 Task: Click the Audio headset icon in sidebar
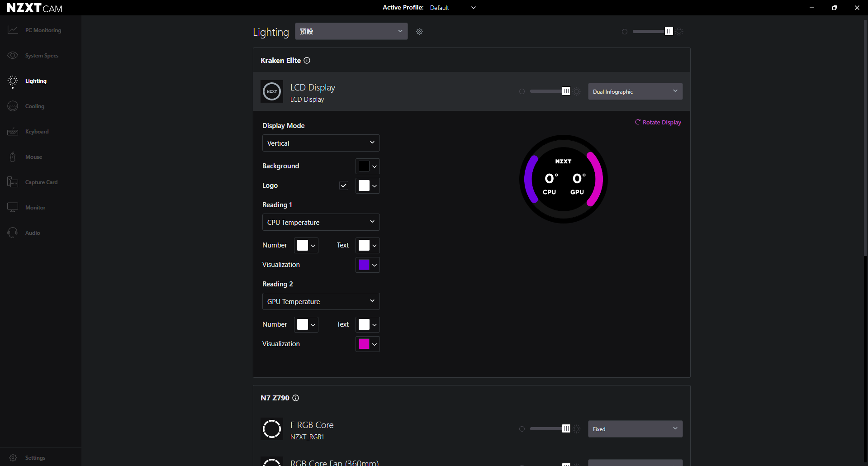click(x=13, y=233)
